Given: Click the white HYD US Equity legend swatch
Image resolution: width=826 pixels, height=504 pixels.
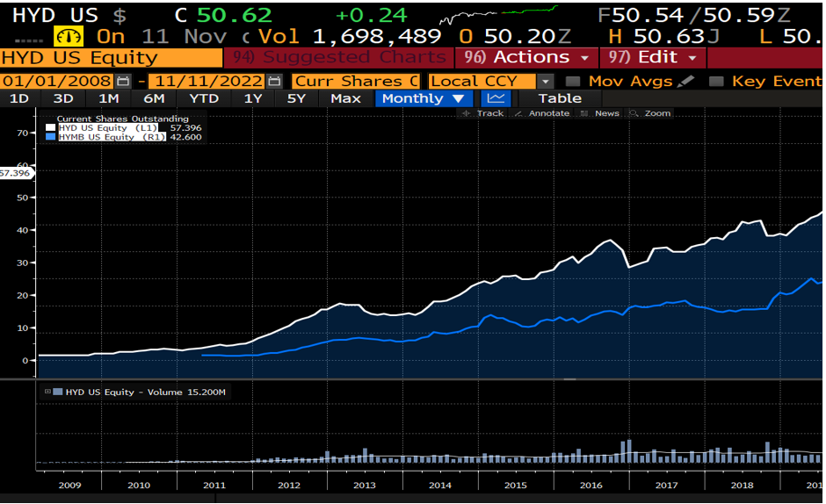Looking at the screenshot, I should click(51, 127).
